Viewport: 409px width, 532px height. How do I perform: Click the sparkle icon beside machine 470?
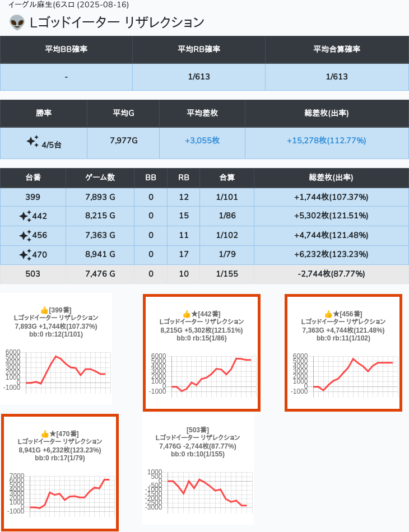[x=25, y=255]
